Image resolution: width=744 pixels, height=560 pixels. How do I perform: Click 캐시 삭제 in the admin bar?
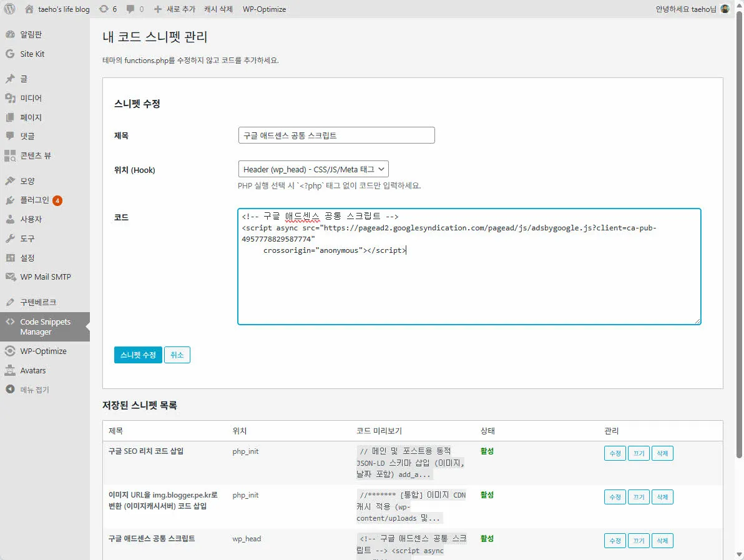[218, 9]
